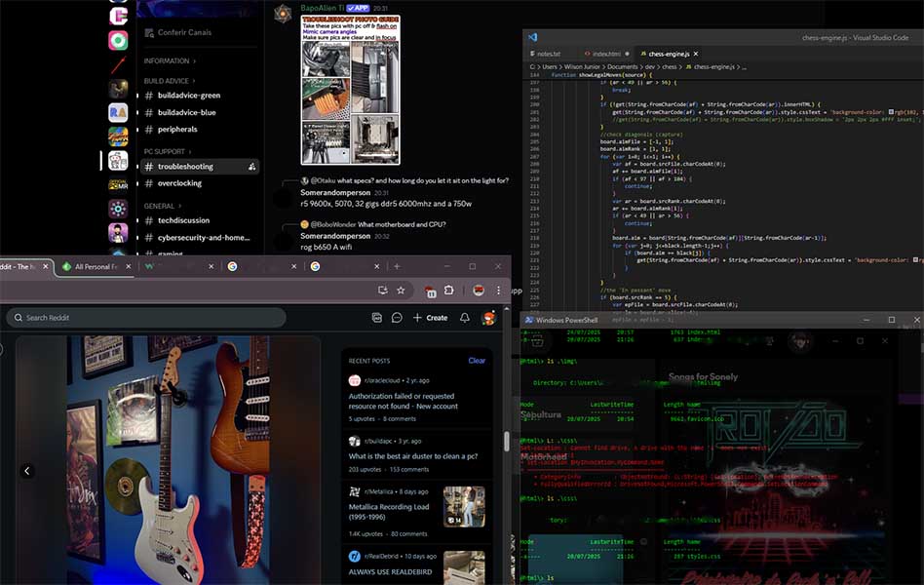924x585 pixels.
Task: Collapse the INFORMATION category in Discord
Action: 170,60
